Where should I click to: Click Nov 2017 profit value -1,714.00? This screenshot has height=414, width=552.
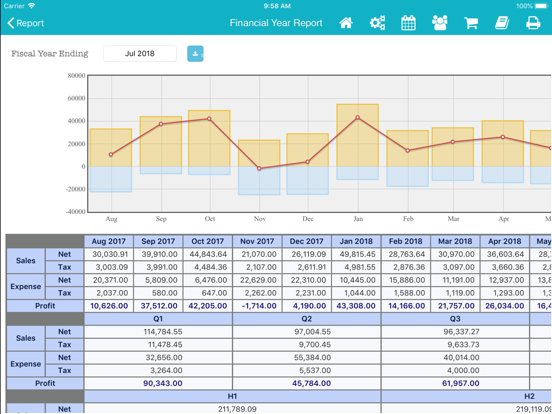pos(259,306)
